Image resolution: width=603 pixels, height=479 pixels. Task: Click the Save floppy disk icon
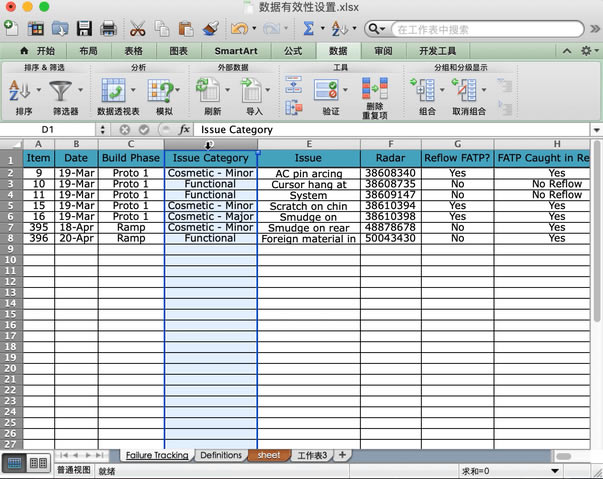point(84,29)
